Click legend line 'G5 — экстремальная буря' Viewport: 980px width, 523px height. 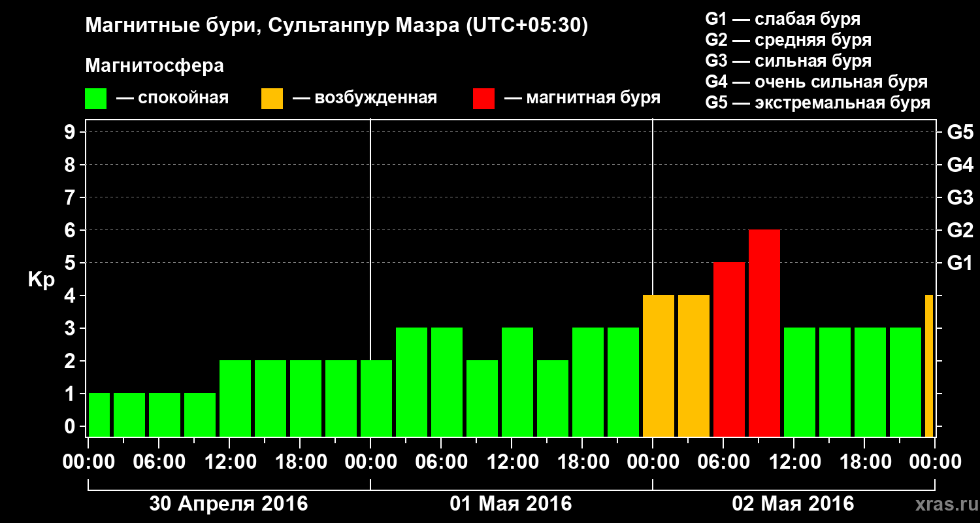click(x=818, y=103)
